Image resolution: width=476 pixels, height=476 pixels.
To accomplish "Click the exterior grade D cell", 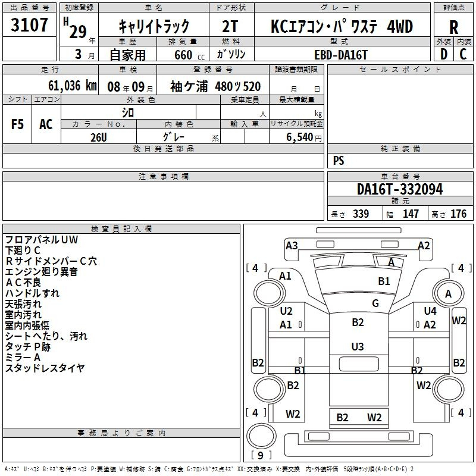I will click(444, 54).
